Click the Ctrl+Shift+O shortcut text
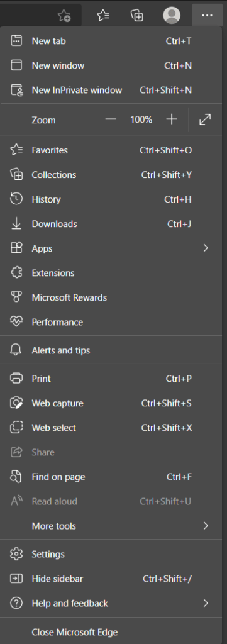This screenshot has height=644, width=227. pos(166,150)
